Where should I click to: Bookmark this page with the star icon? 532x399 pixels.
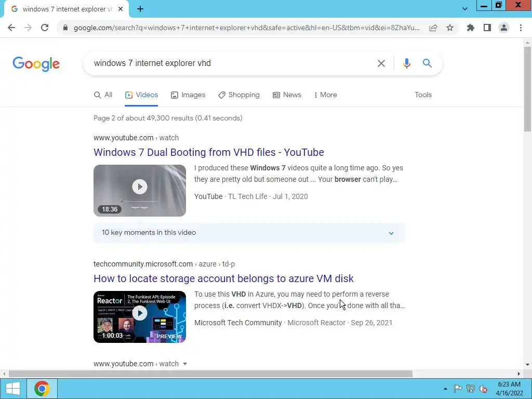point(450,28)
